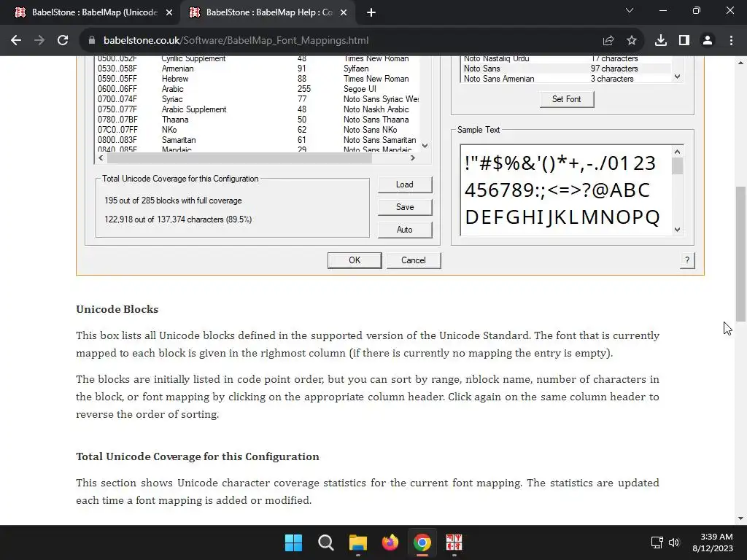Select the BabelMap Help tab

point(269,13)
